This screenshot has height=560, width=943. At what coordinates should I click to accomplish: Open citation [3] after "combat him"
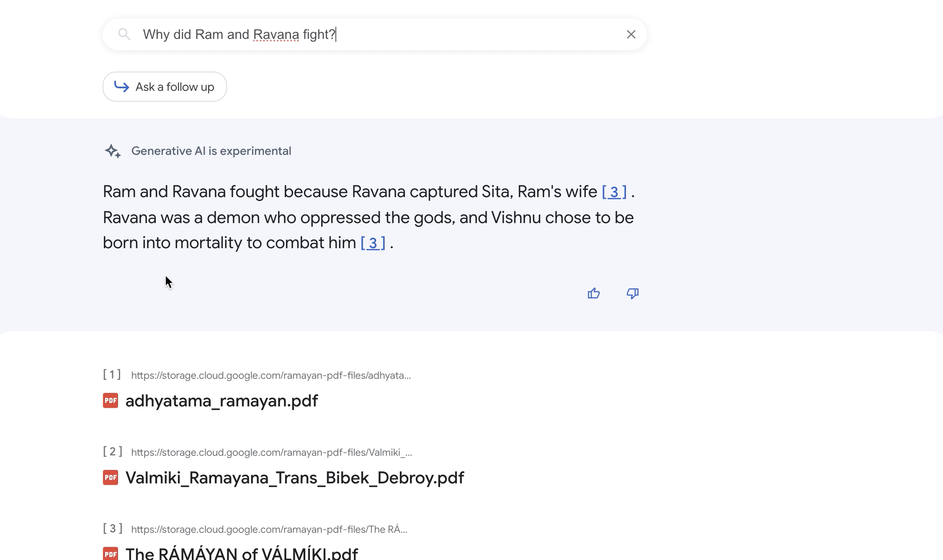(373, 243)
